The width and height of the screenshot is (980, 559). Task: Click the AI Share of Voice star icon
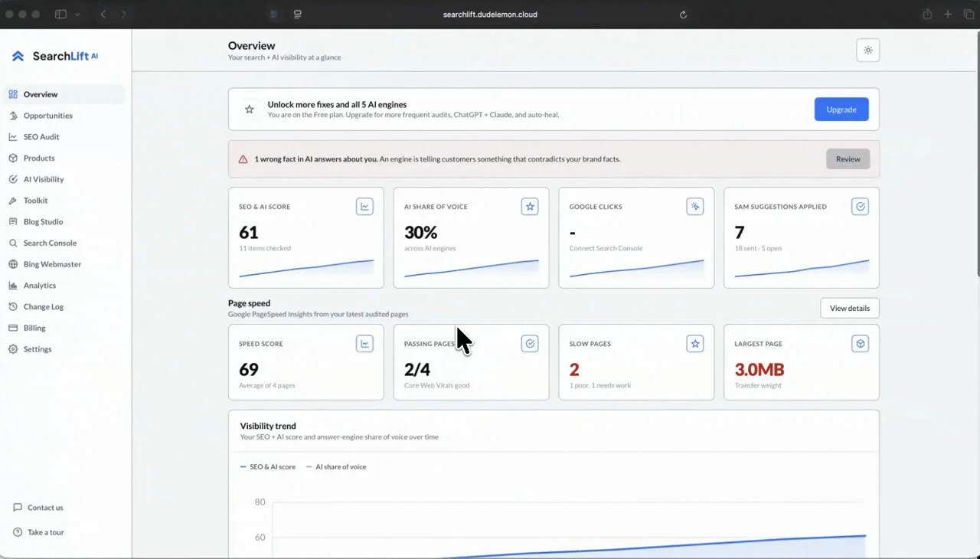(530, 207)
